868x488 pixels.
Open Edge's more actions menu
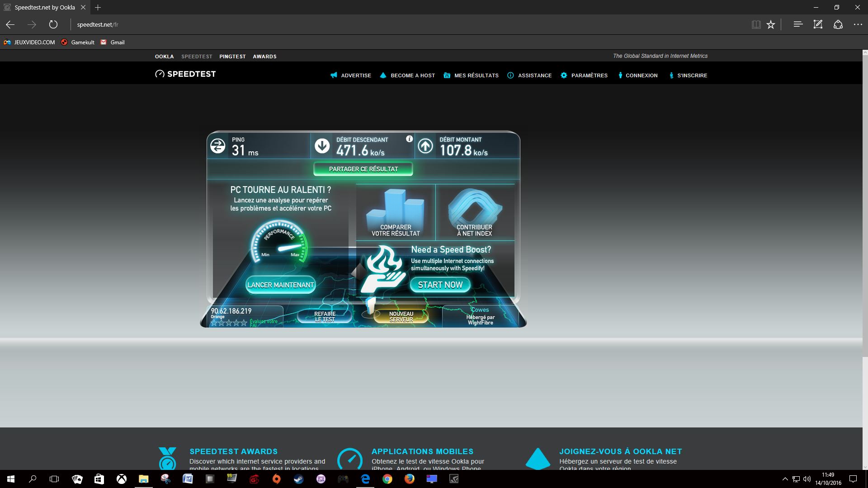[x=858, y=24]
